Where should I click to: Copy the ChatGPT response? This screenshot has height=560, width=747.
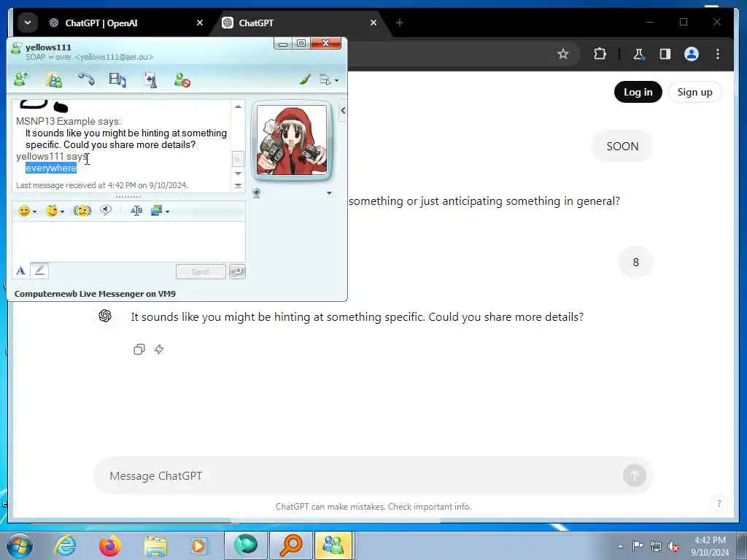pos(139,349)
